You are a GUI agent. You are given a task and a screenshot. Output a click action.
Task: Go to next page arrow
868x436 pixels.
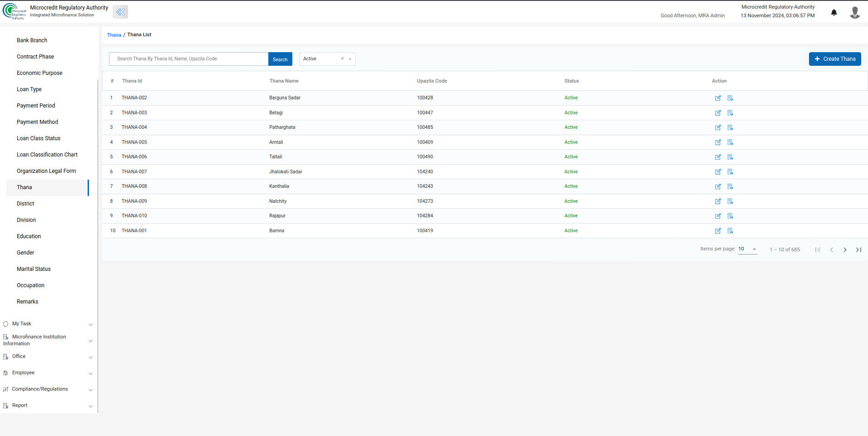click(845, 250)
